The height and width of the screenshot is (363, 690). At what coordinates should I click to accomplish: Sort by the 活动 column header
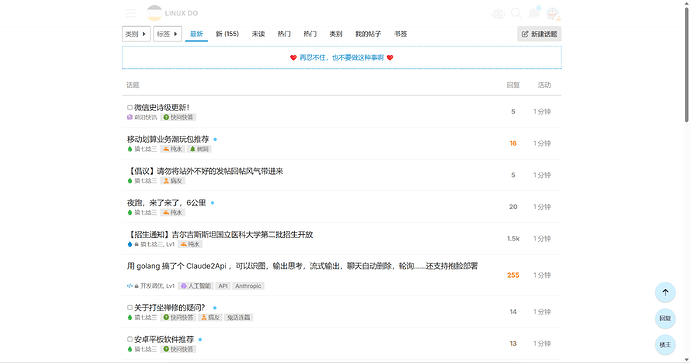click(x=544, y=85)
